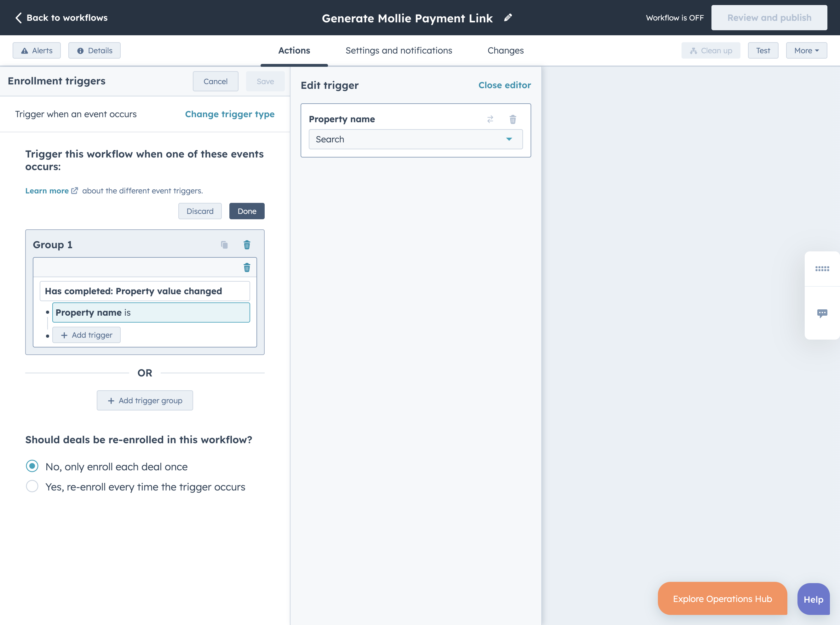The image size is (840, 625).
Task: Open the Learn more link
Action: (x=47, y=191)
